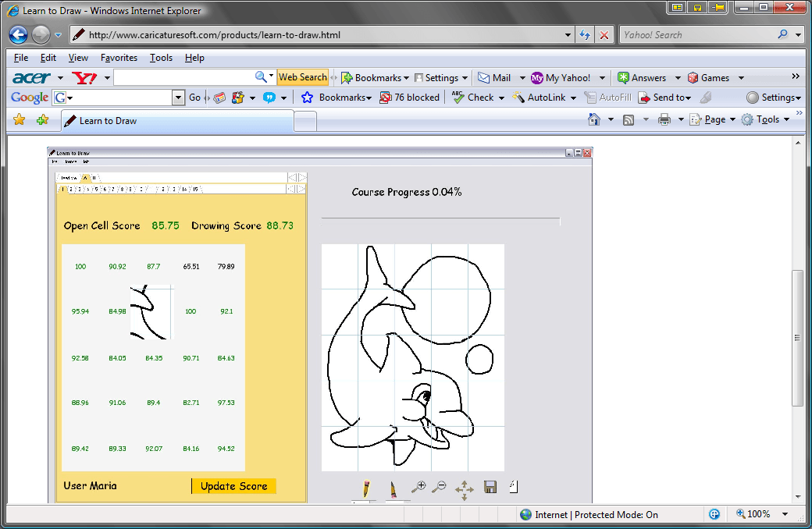Expand the zoom level dropdown arrow
812x529 pixels.
point(785,514)
